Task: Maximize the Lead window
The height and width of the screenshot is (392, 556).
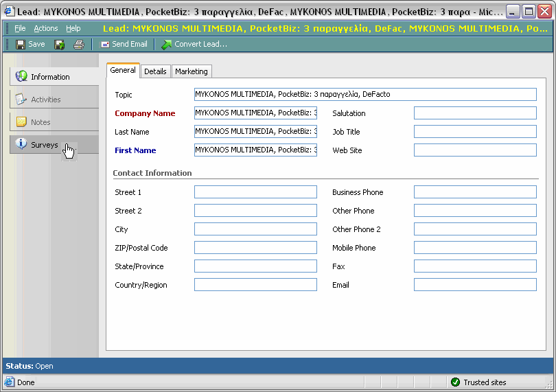Action: [x=529, y=12]
